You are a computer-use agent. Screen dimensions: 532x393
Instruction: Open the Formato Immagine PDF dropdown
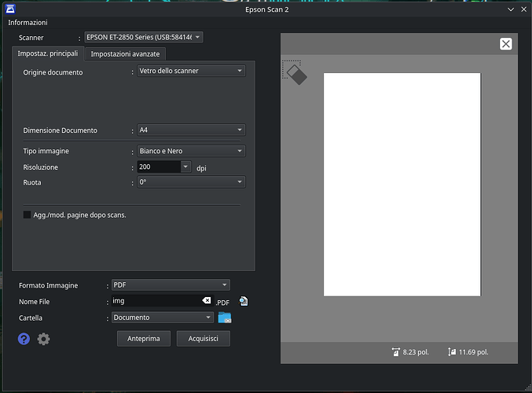[x=171, y=285]
